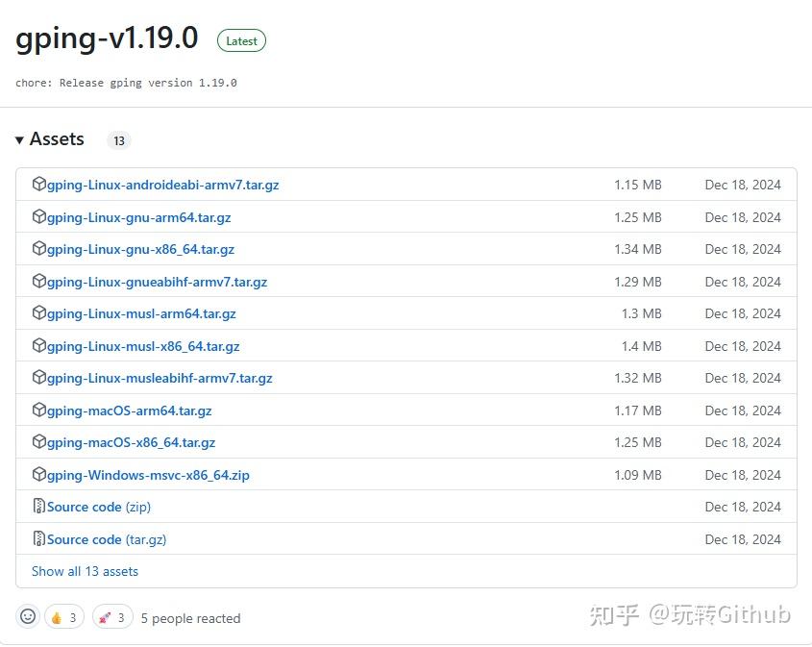This screenshot has height=647, width=812.
Task: Toggle the thumbs up reaction
Action: click(x=64, y=617)
